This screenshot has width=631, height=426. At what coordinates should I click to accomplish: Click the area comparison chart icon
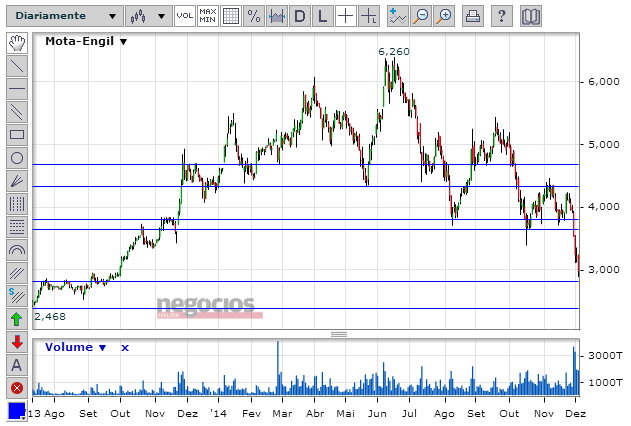pos(277,16)
